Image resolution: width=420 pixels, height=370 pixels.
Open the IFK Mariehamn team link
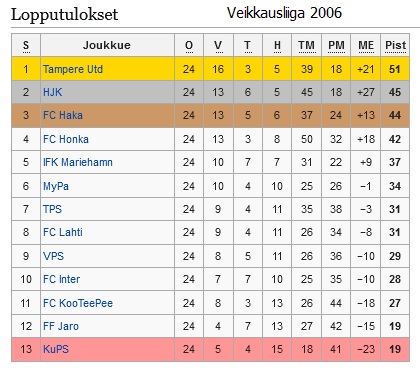click(78, 162)
